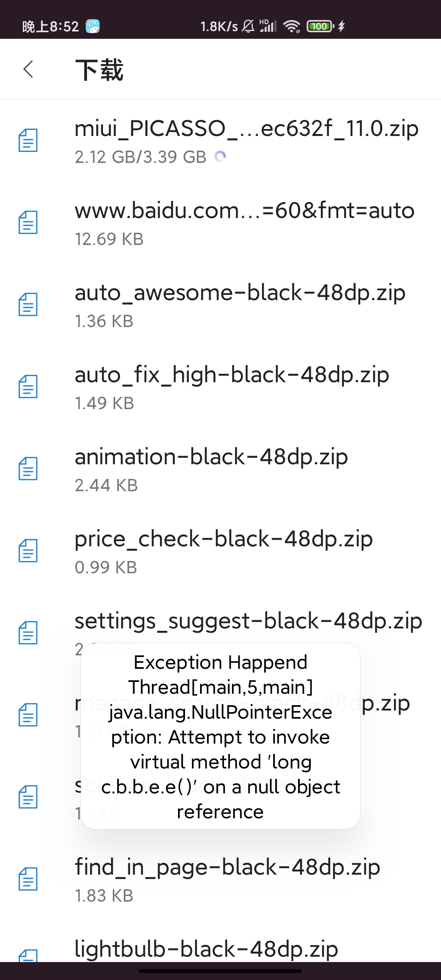The height and width of the screenshot is (980, 441).
Task: Click the animation-black-48dp.zip file icon
Action: point(28,468)
